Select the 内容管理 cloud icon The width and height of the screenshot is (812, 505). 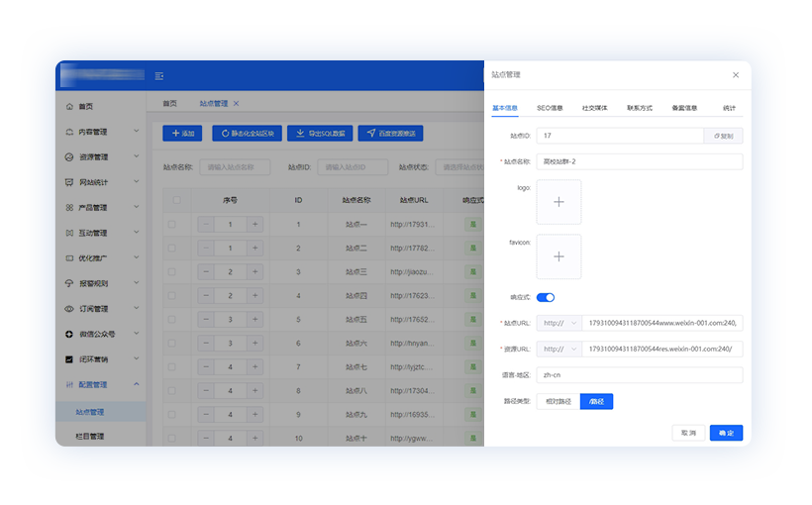pyautogui.click(x=69, y=132)
